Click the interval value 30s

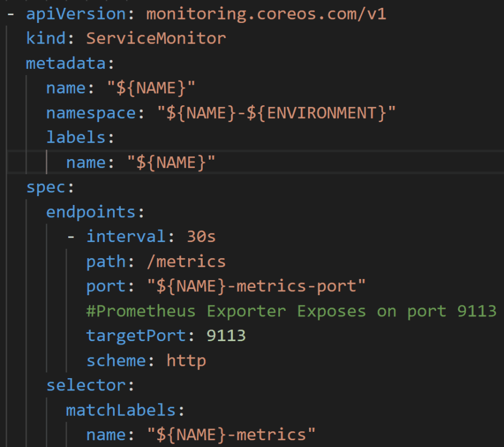[201, 237]
